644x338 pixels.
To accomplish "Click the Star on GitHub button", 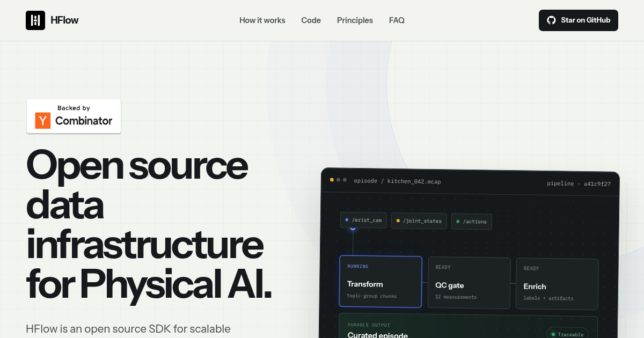I will pos(579,20).
